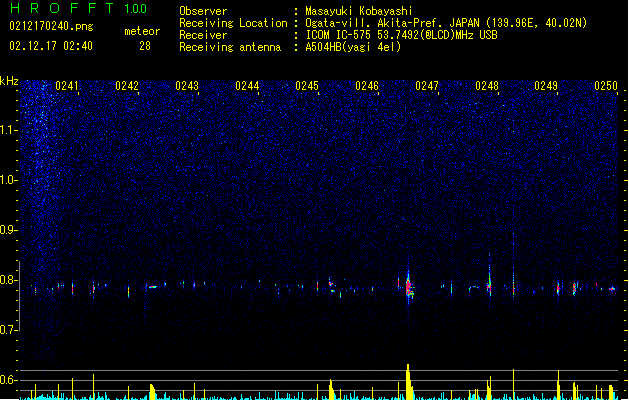
Task: Click the kHz axis unit label
Action: click(x=9, y=81)
